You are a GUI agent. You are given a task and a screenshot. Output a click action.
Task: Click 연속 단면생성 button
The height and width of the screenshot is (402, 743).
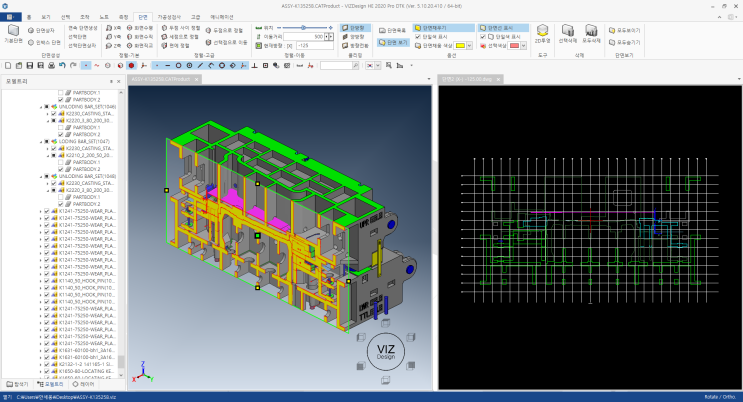(x=83, y=28)
